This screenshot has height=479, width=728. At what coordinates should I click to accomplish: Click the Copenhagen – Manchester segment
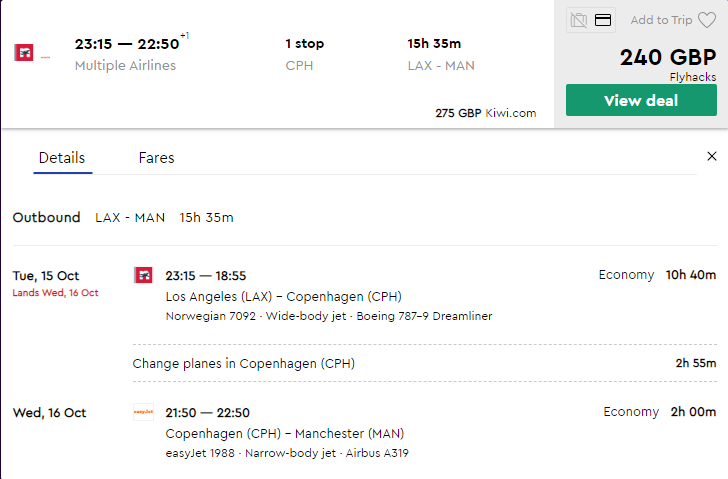coord(425,432)
